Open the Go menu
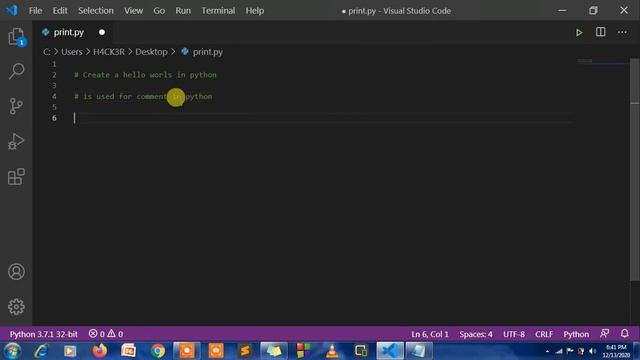Image resolution: width=640 pixels, height=360 pixels. pos(159,11)
